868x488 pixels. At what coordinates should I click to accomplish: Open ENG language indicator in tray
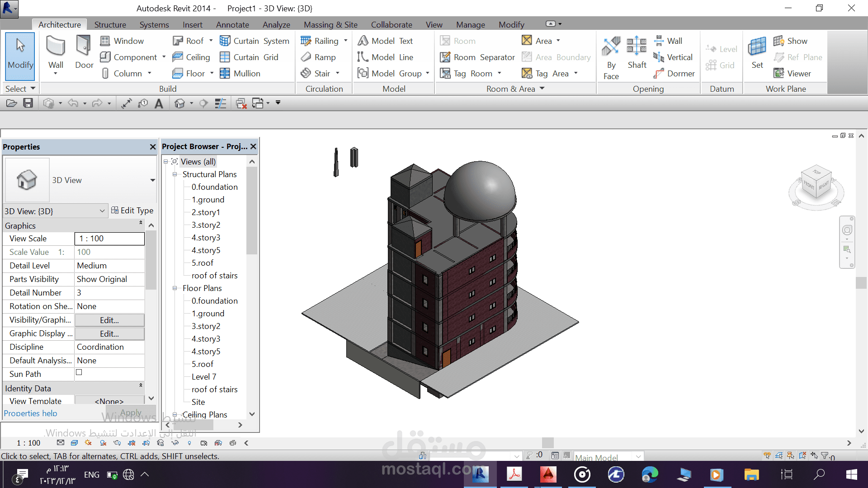92,474
